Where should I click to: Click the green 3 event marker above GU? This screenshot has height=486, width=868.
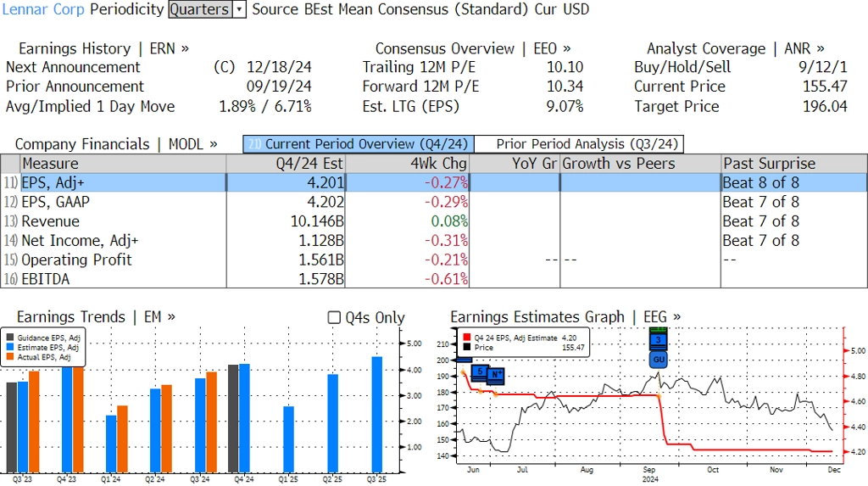[x=658, y=339]
